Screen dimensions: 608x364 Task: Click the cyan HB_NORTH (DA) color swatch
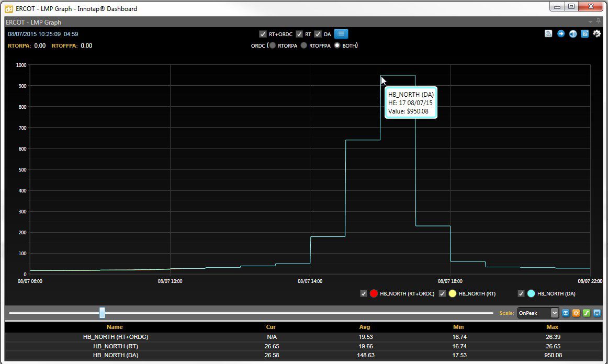(531, 293)
